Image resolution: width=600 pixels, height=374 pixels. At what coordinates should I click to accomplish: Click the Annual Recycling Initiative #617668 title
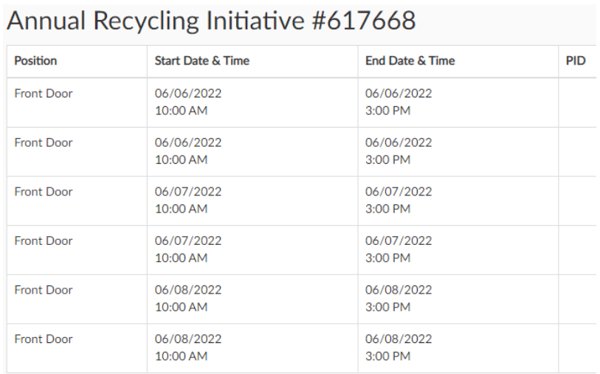pos(211,20)
